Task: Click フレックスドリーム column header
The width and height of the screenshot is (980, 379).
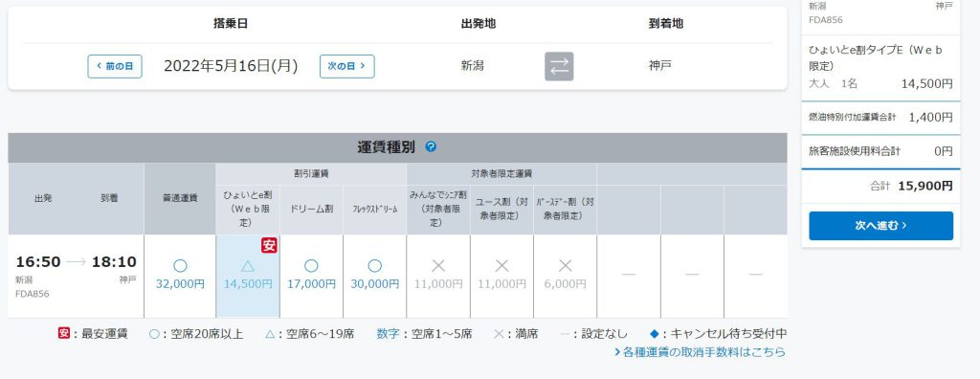Action: tap(375, 210)
